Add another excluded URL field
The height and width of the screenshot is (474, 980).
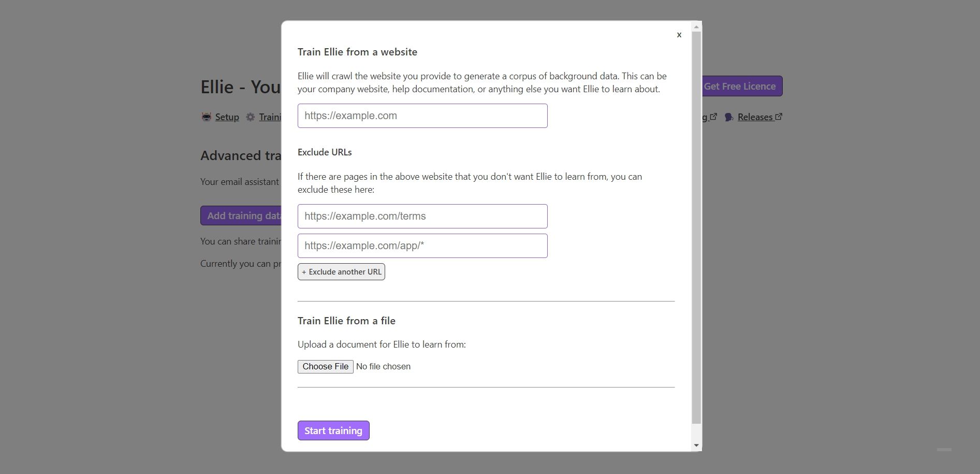[341, 272]
